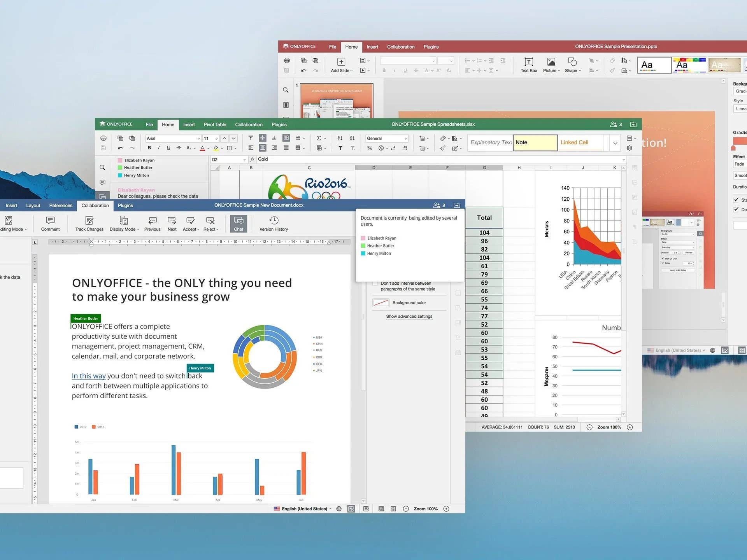Switch to the Pivot Table tab

click(214, 124)
